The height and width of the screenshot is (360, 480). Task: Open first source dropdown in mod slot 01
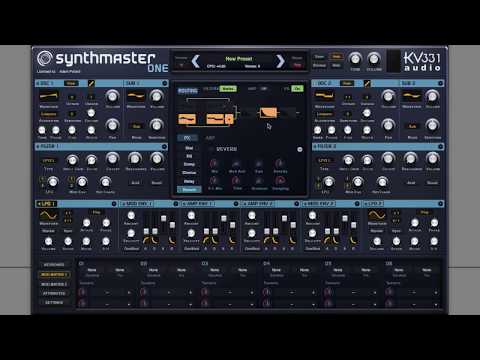click(x=92, y=270)
